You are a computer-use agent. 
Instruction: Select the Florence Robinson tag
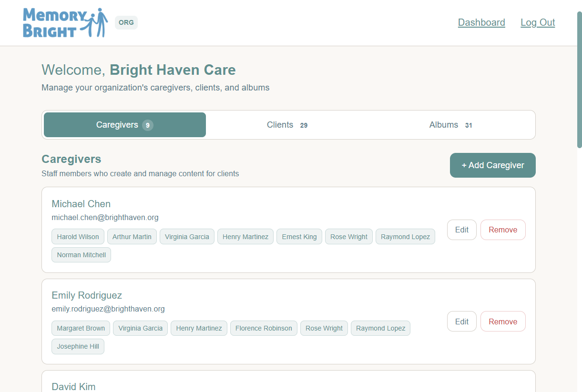coord(264,328)
